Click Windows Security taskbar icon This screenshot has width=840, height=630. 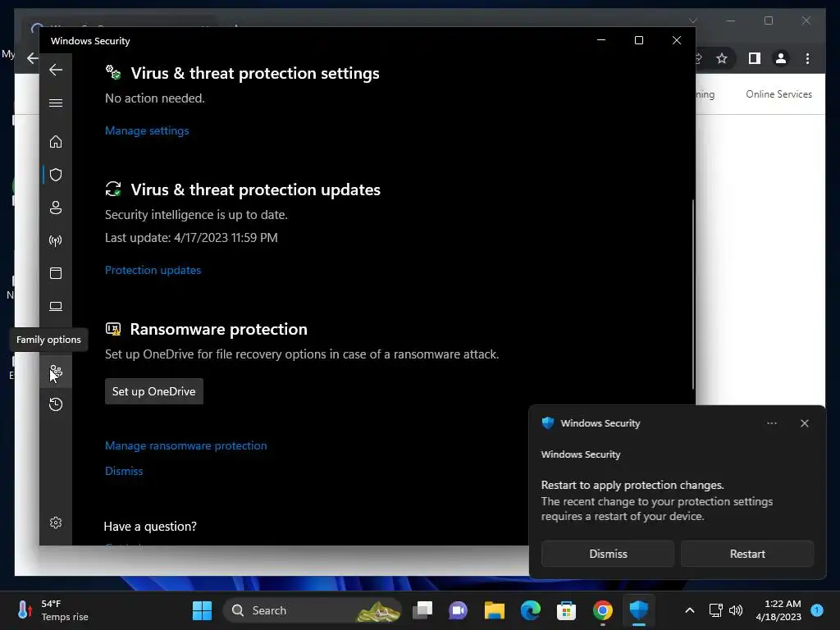[x=638, y=610]
